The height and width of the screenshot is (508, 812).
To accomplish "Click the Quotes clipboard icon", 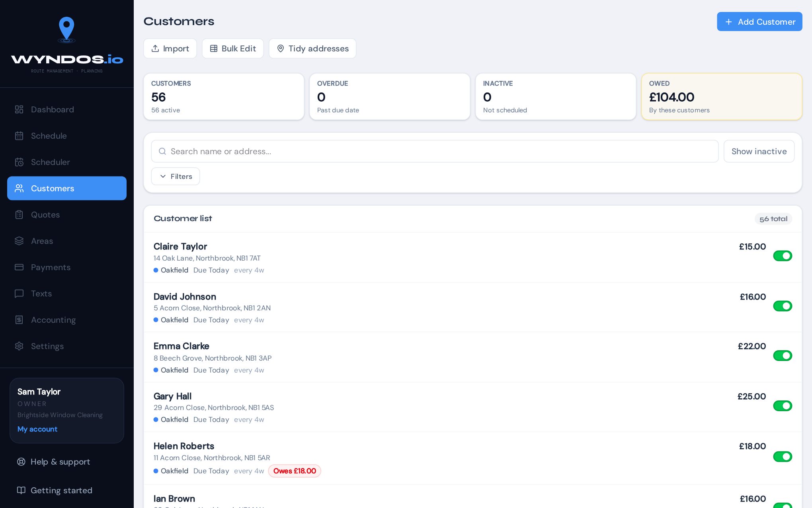I will point(19,215).
